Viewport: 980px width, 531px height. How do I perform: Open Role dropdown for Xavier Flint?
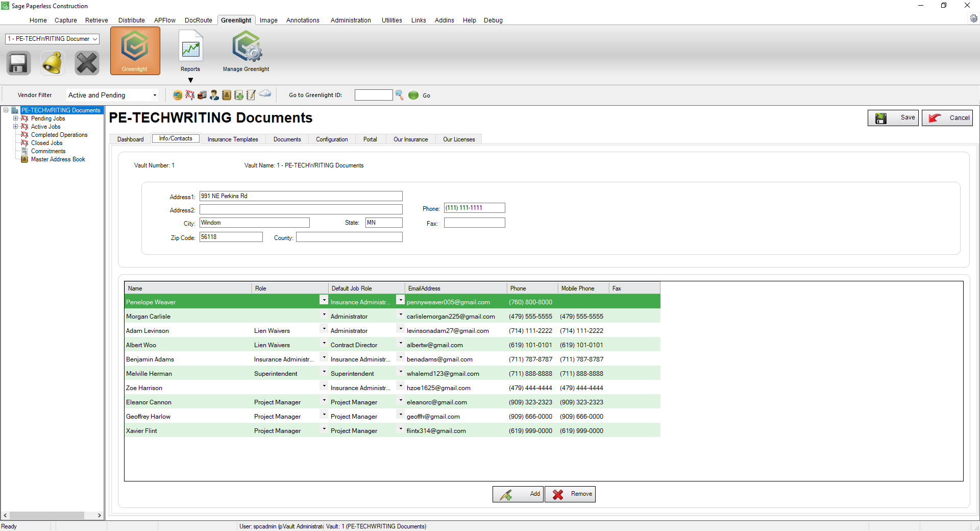[324, 429]
